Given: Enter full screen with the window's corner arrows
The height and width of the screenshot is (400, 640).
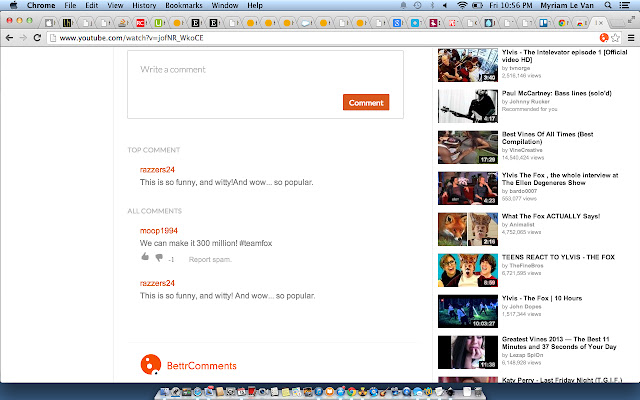Looking at the screenshot, I should pyautogui.click(x=631, y=19).
